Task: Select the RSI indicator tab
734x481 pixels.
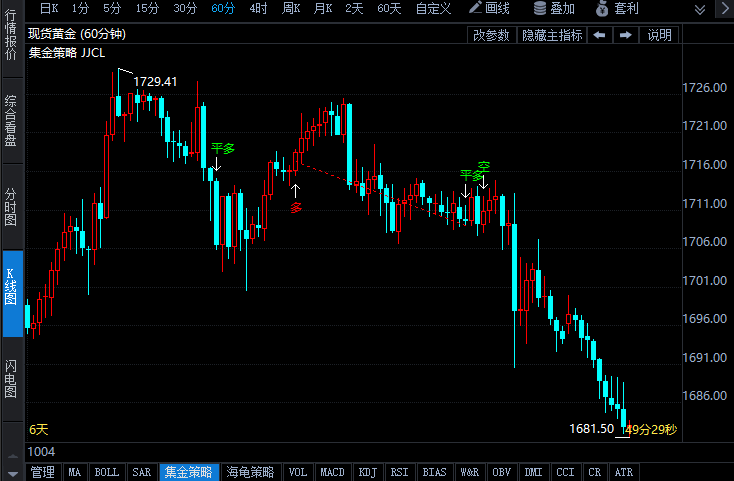Action: pyautogui.click(x=399, y=472)
